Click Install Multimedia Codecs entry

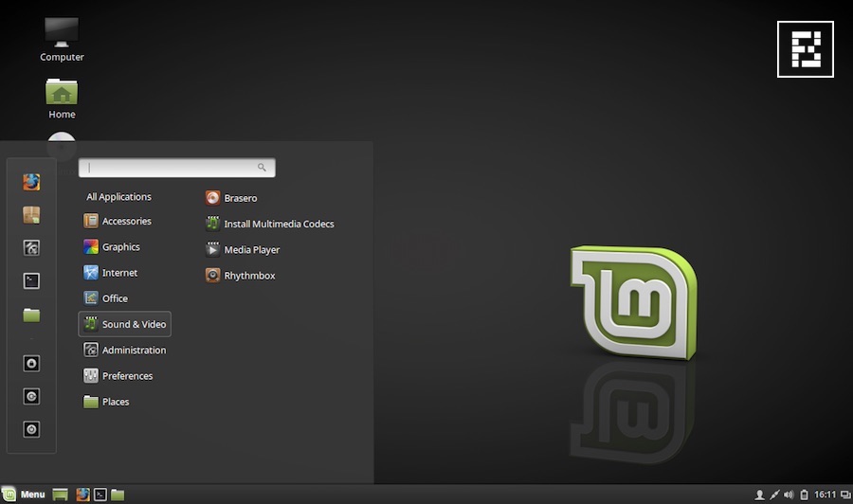(270, 224)
